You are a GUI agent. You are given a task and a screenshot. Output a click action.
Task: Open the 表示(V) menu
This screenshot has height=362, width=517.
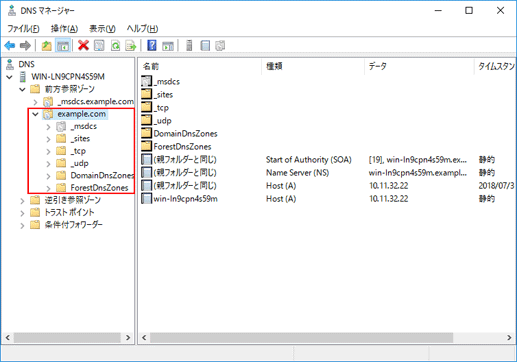102,29
